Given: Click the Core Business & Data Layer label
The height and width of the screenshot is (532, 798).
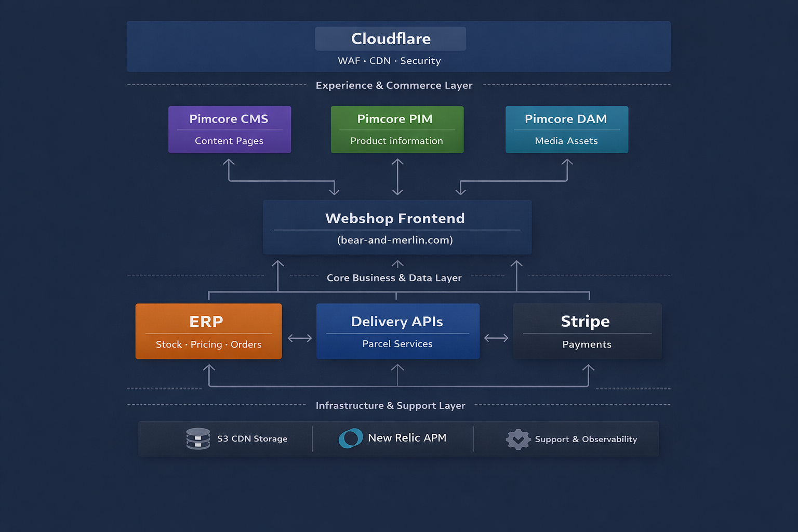Looking at the screenshot, I should (x=394, y=278).
